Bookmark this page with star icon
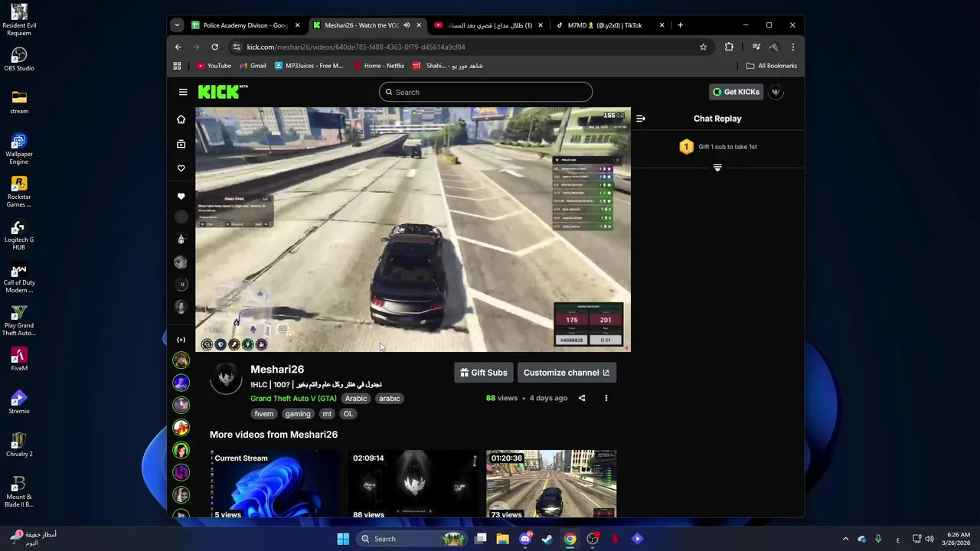Image resolution: width=980 pixels, height=551 pixels. point(703,47)
